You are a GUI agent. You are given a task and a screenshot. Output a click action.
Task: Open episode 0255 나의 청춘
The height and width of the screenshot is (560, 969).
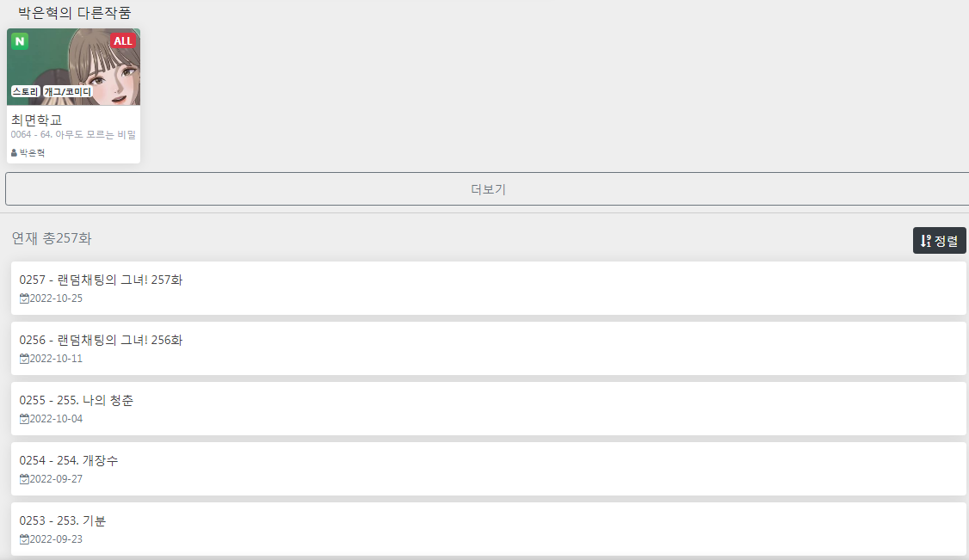click(488, 408)
